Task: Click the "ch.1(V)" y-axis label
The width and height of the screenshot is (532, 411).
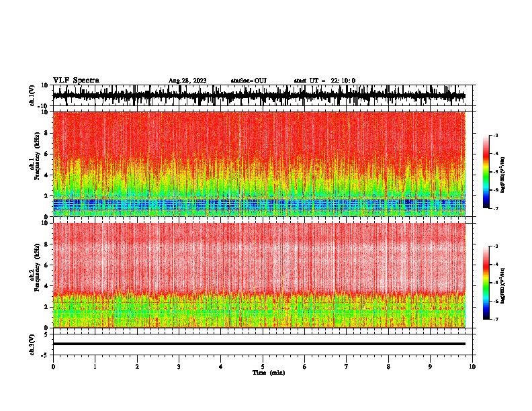Action: coord(32,95)
